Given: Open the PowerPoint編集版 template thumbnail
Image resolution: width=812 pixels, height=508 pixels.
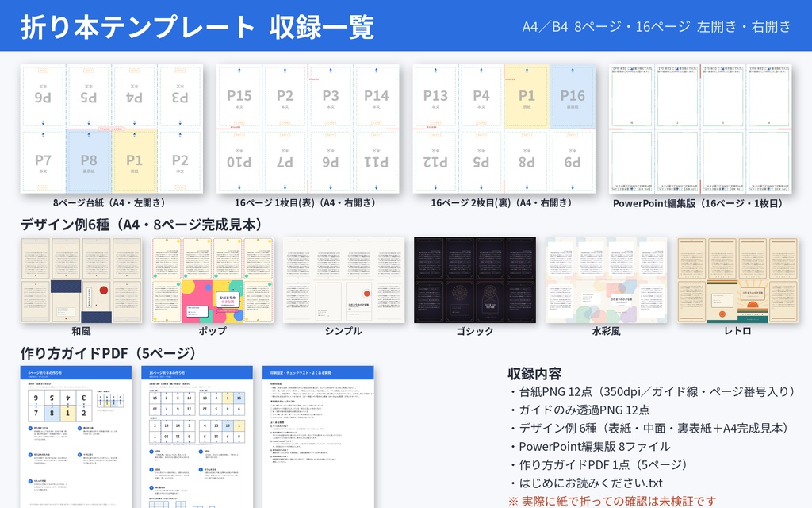Looking at the screenshot, I should 700,129.
